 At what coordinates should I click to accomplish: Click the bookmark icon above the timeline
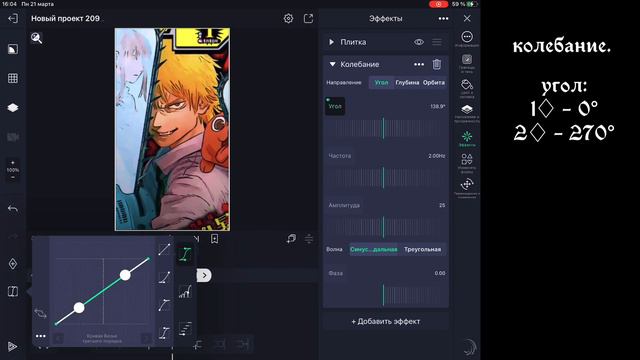point(214,239)
